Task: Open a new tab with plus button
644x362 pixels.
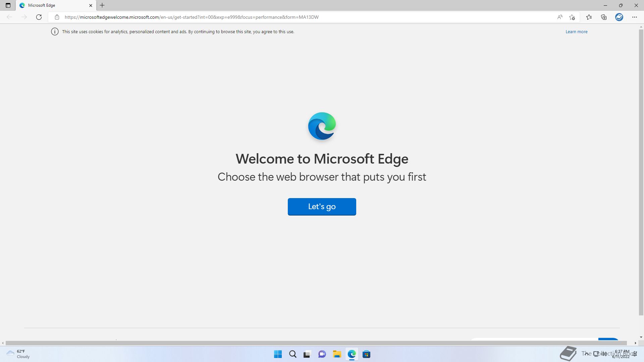Action: [x=102, y=5]
